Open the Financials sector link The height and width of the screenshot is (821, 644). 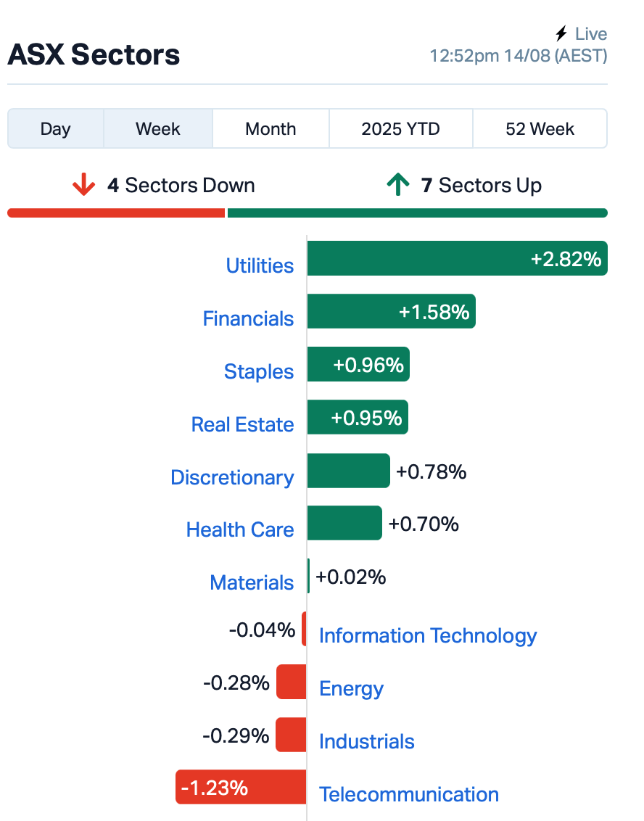(248, 318)
